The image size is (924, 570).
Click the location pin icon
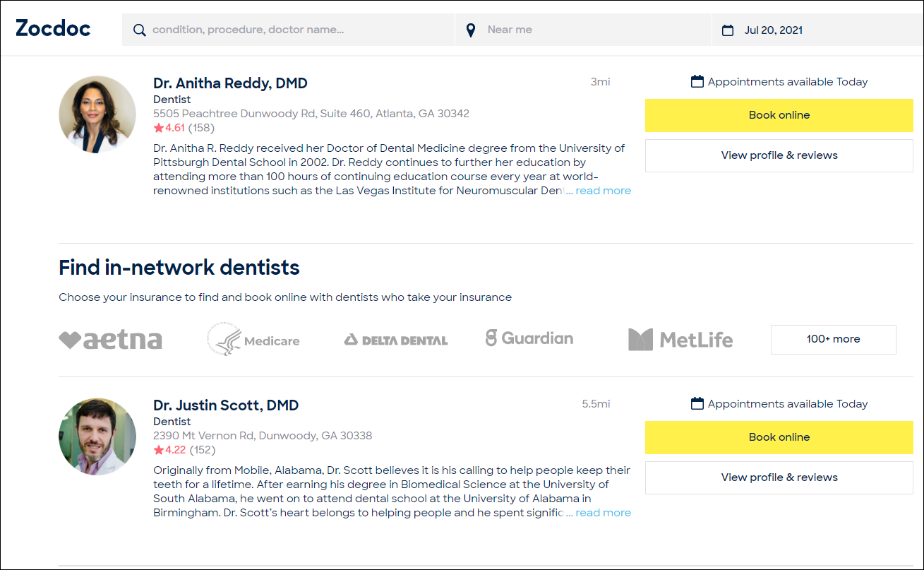[471, 30]
